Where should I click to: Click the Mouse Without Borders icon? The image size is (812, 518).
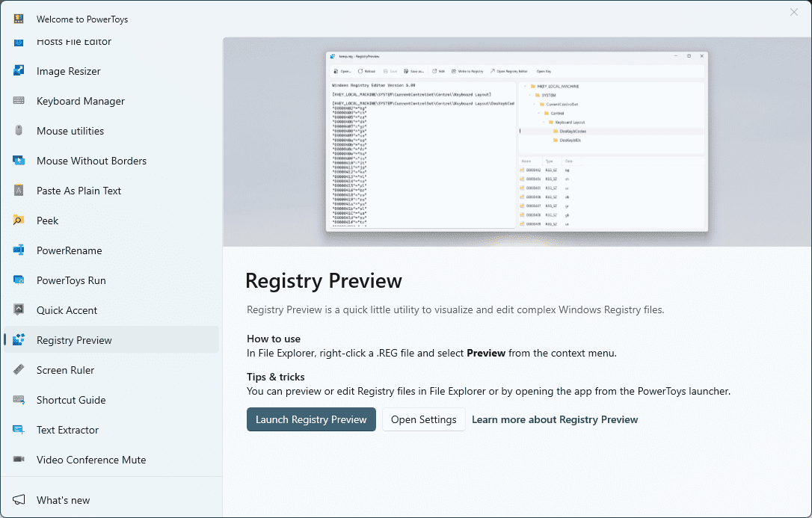tap(19, 161)
